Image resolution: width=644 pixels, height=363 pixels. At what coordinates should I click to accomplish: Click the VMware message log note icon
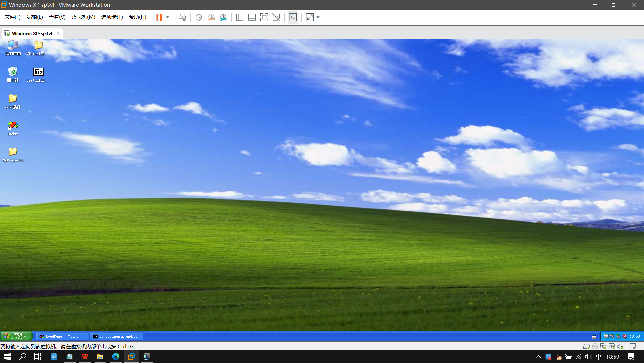pyautogui.click(x=633, y=346)
